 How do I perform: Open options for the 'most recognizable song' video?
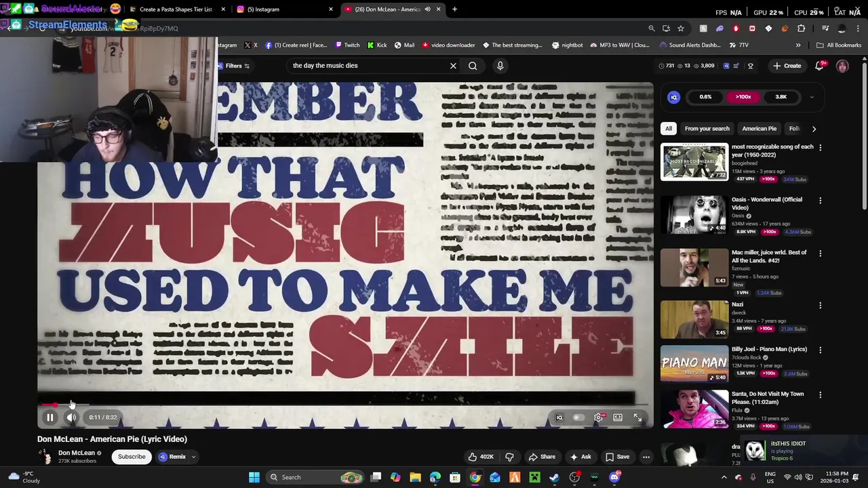(820, 147)
